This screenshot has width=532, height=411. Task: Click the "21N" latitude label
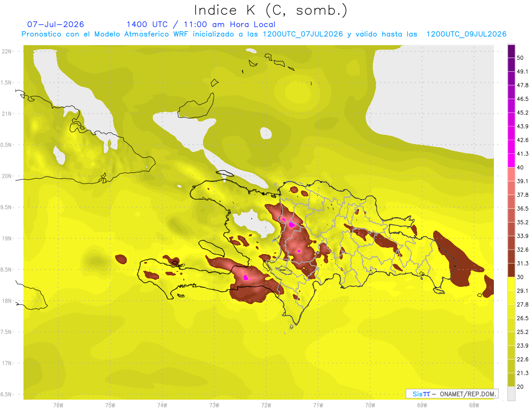point(7,114)
